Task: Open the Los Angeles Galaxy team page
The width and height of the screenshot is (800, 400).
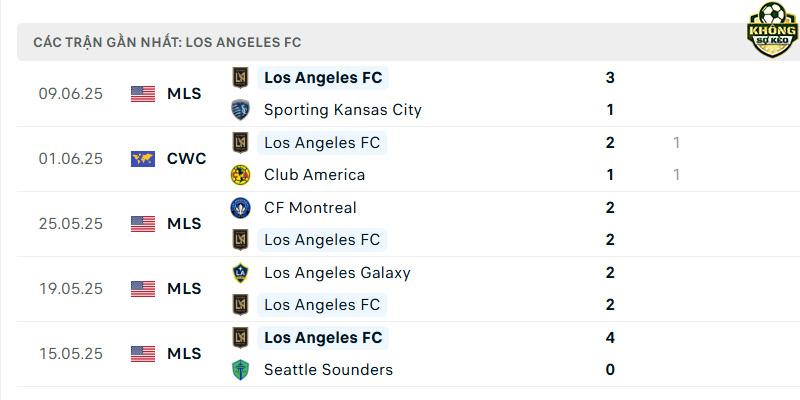Action: (x=337, y=273)
